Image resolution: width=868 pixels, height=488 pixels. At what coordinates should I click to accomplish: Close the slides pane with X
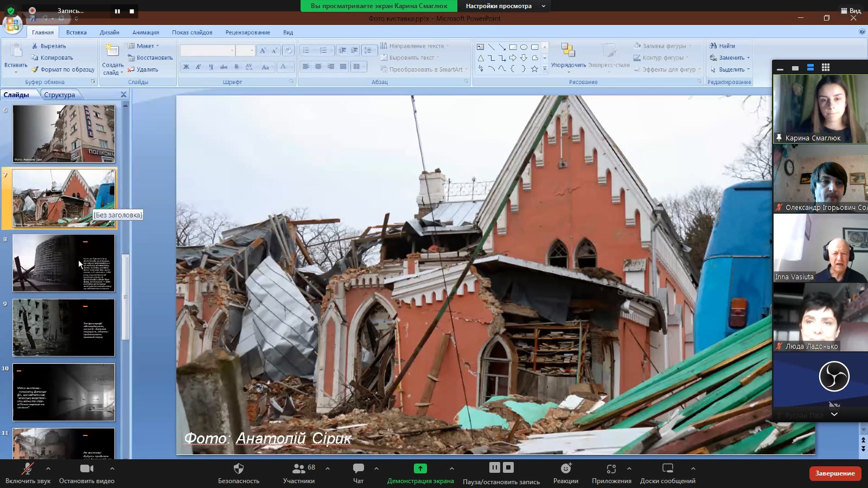point(124,94)
